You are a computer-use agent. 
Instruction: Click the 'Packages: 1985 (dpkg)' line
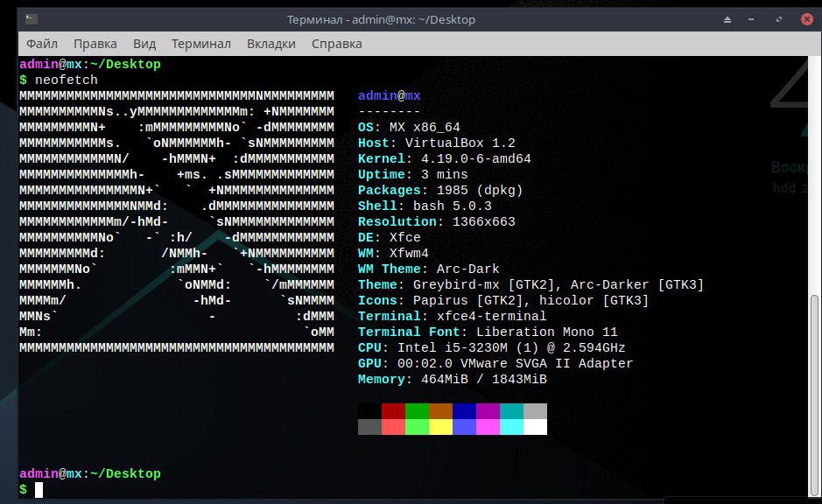[440, 190]
